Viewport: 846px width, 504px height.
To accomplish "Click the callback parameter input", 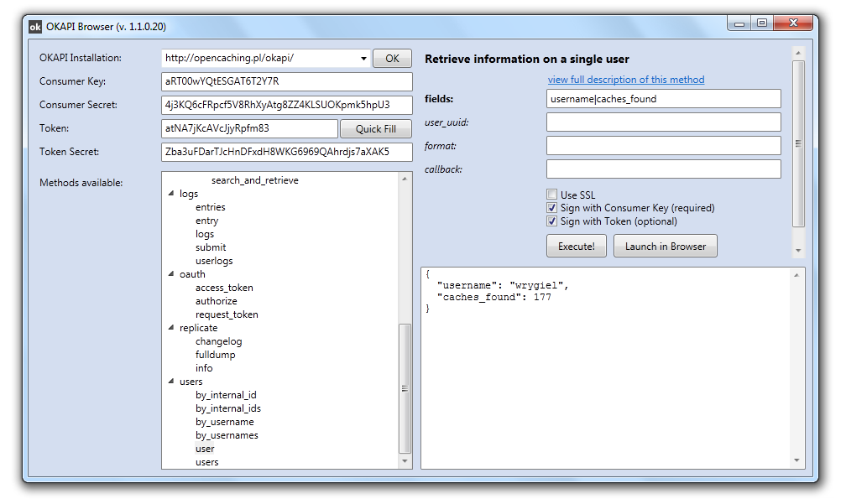I will (x=664, y=169).
